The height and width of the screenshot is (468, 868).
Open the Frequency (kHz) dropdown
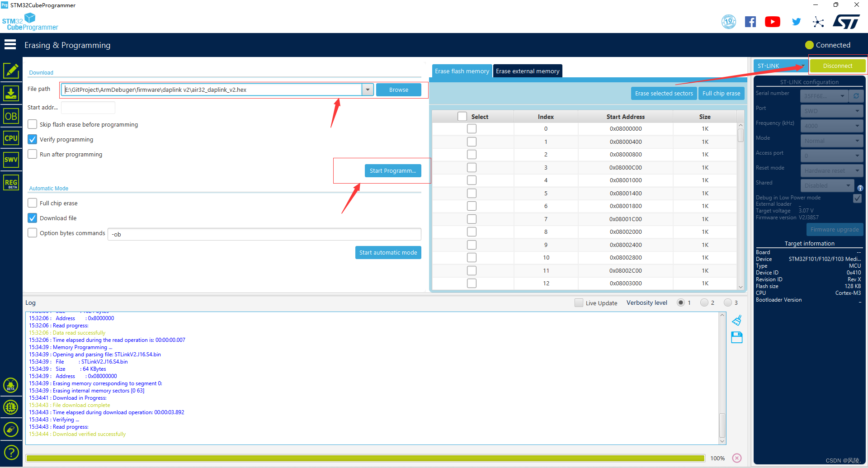pyautogui.click(x=832, y=126)
